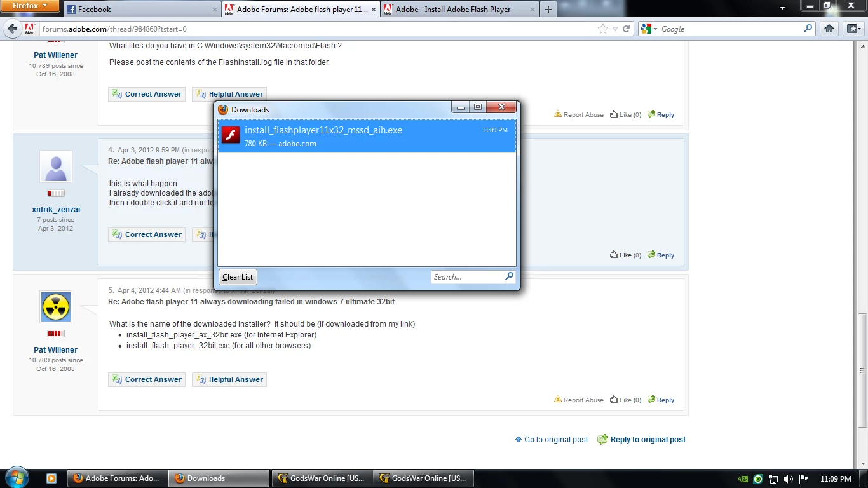Reply to post 4 by xntrik_zenzai
868x488 pixels.
pos(661,255)
